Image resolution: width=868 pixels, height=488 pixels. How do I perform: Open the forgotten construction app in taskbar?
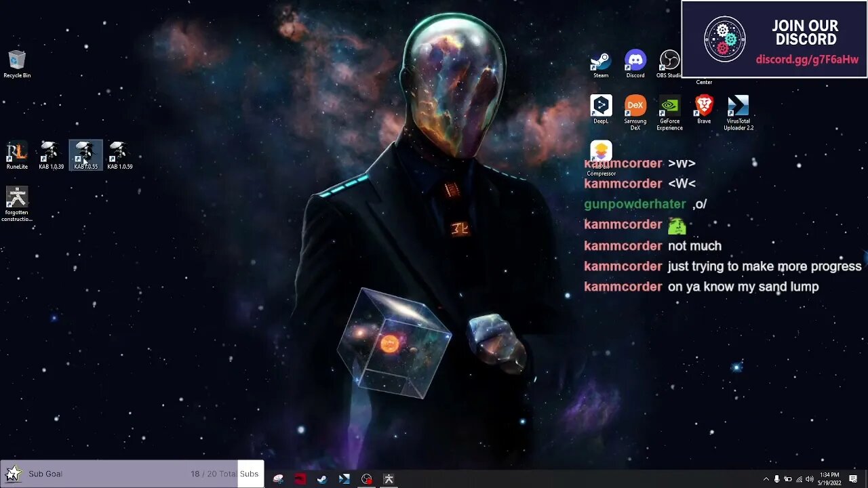[x=389, y=479]
